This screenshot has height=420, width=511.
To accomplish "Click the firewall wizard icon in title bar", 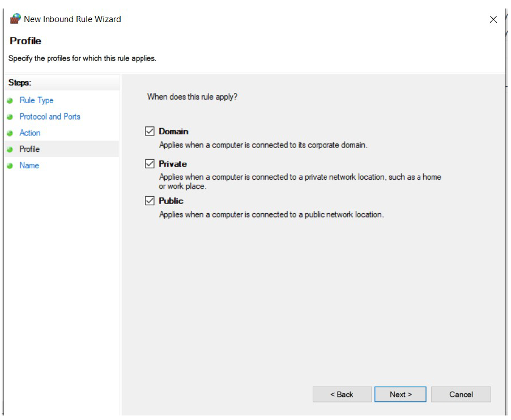I will (x=15, y=19).
